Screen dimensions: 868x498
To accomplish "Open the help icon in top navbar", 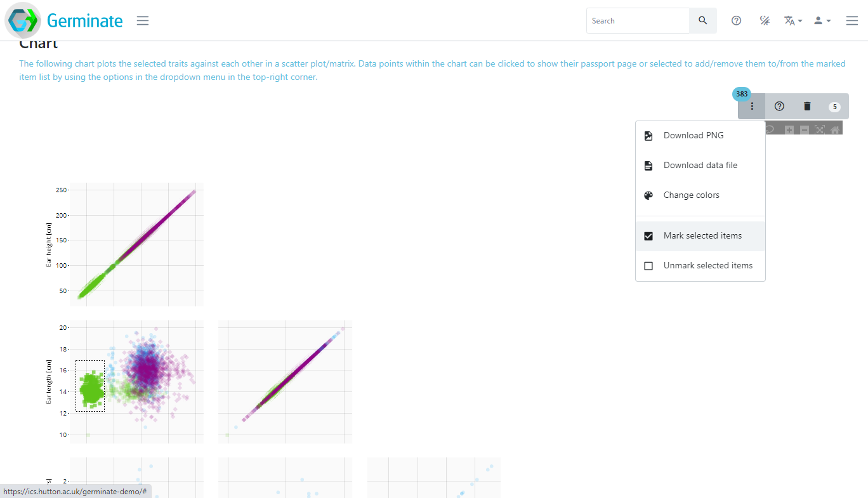I will coord(736,21).
